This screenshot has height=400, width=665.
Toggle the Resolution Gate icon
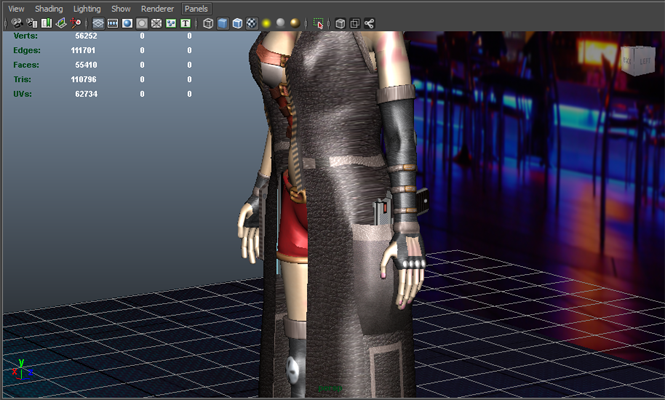click(x=127, y=23)
